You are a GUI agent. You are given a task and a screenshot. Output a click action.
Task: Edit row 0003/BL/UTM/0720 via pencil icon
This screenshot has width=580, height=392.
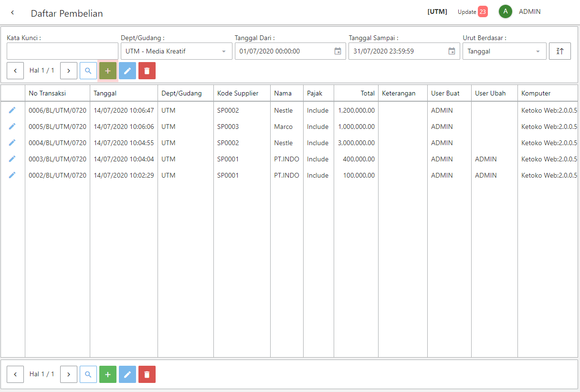[x=12, y=159]
